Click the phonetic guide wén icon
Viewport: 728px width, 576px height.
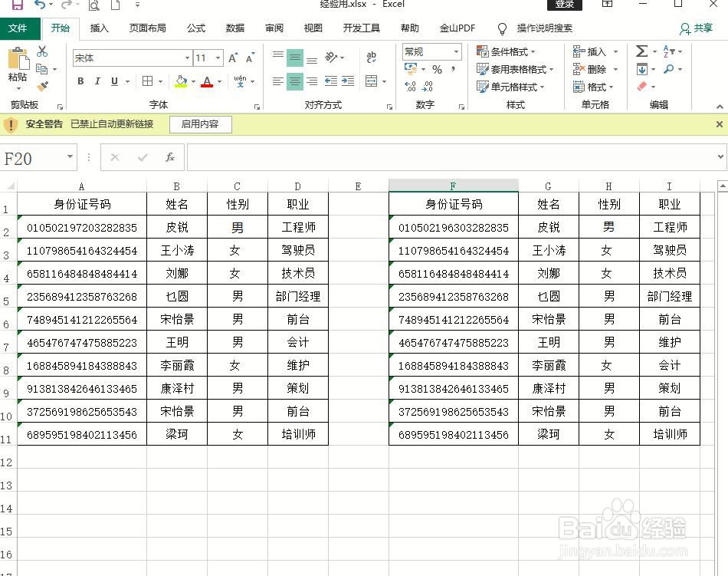pyautogui.click(x=240, y=81)
